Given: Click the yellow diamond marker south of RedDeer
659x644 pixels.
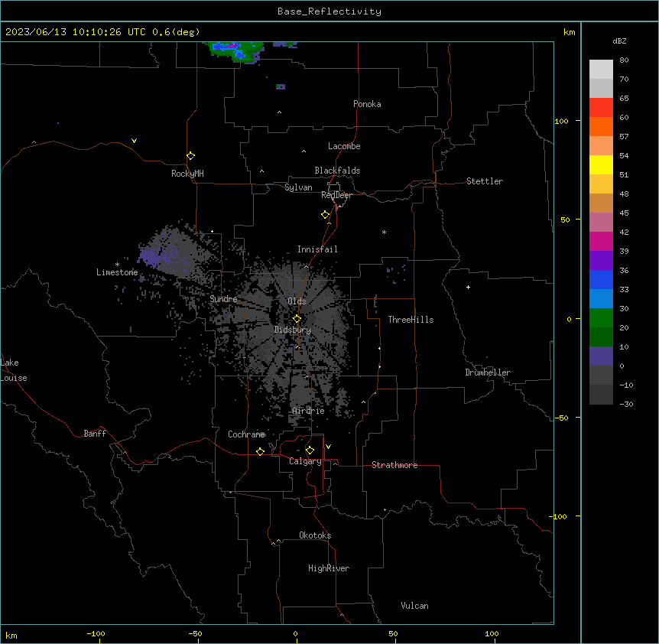Looking at the screenshot, I should [325, 215].
